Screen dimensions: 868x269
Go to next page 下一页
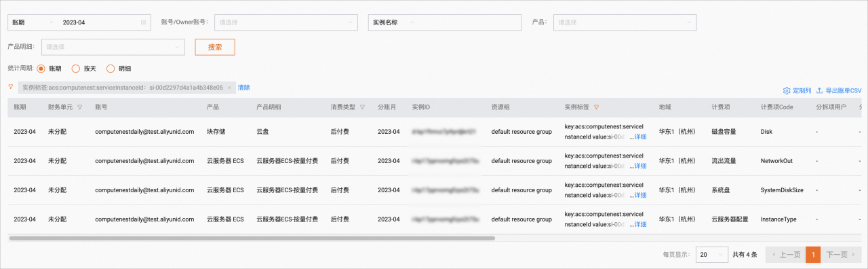[x=841, y=255]
